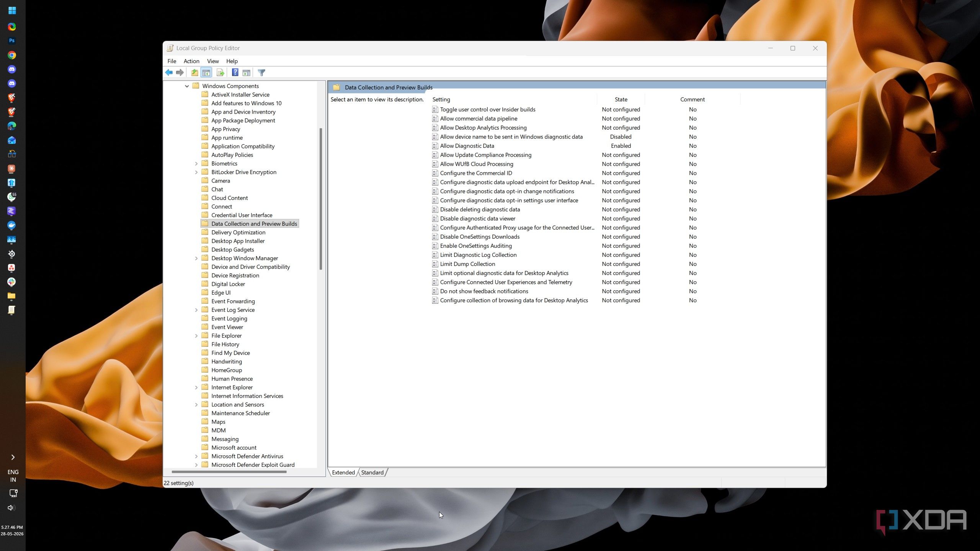Click the clock and date in taskbar
The height and width of the screenshot is (551, 980).
12,530
